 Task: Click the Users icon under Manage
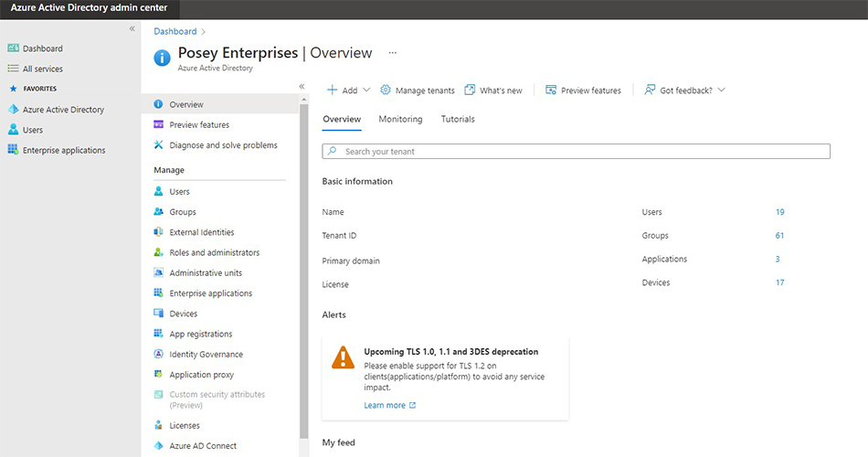158,191
